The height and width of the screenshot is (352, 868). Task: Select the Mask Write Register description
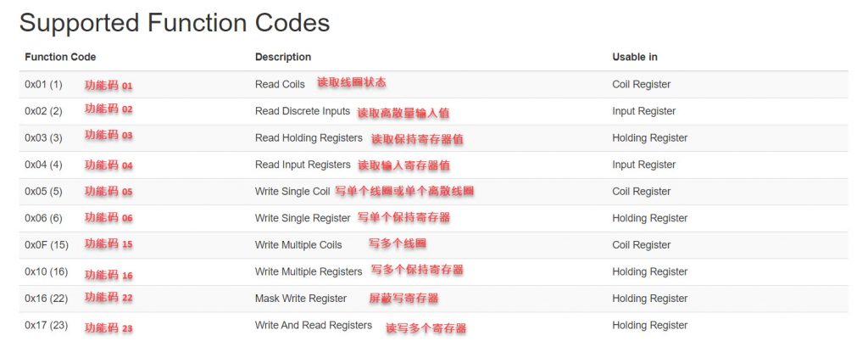(301, 299)
